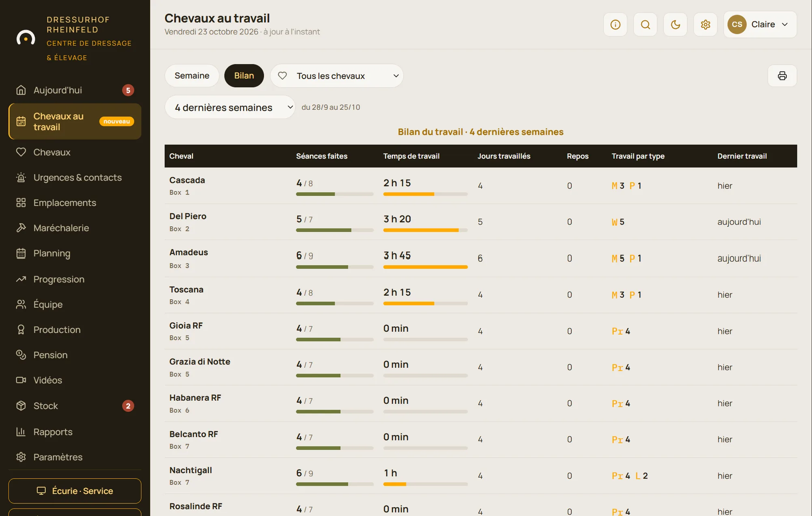The height and width of the screenshot is (516, 812).
Task: Open Cascada horse row name
Action: 187,180
